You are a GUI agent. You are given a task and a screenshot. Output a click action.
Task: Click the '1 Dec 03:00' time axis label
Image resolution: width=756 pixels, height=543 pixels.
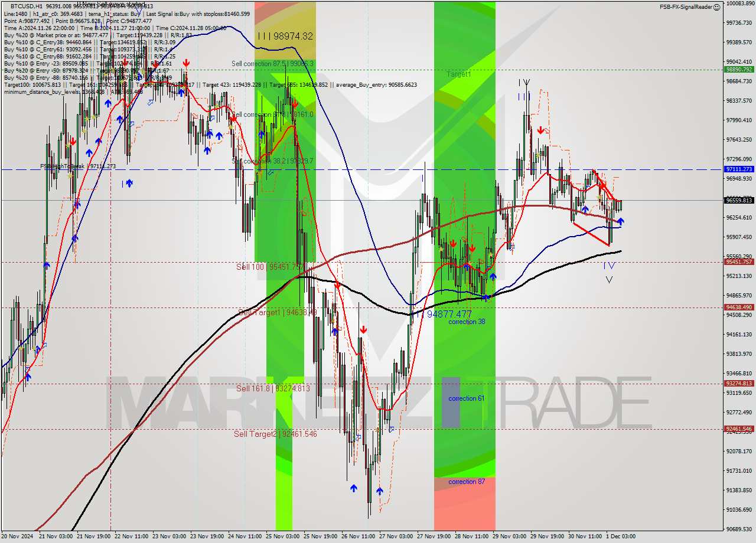pos(620,537)
